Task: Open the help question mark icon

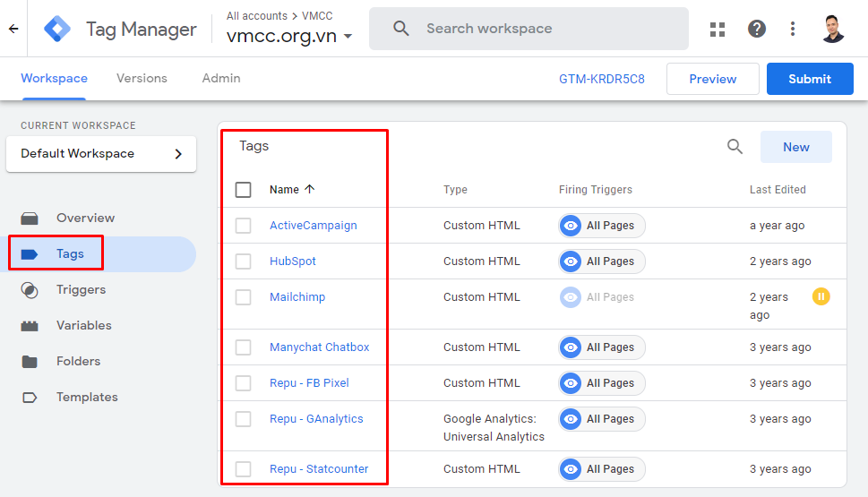Action: tap(757, 29)
